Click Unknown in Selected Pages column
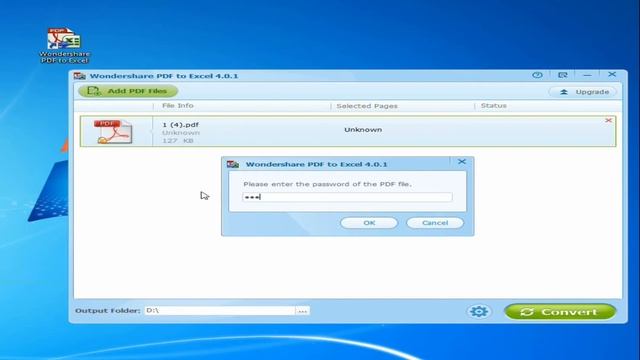Viewport: 640px width, 360px height. [x=363, y=130]
